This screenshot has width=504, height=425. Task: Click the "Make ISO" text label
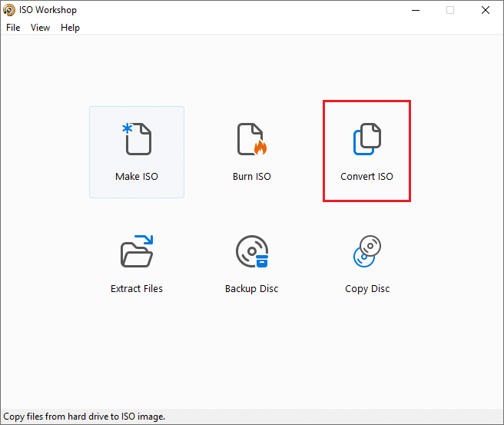tap(137, 177)
